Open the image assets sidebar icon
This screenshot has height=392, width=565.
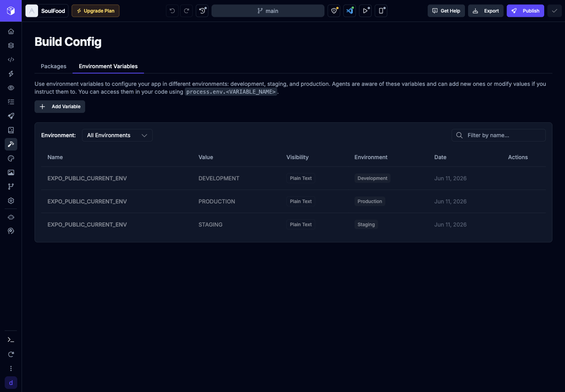tap(11, 172)
